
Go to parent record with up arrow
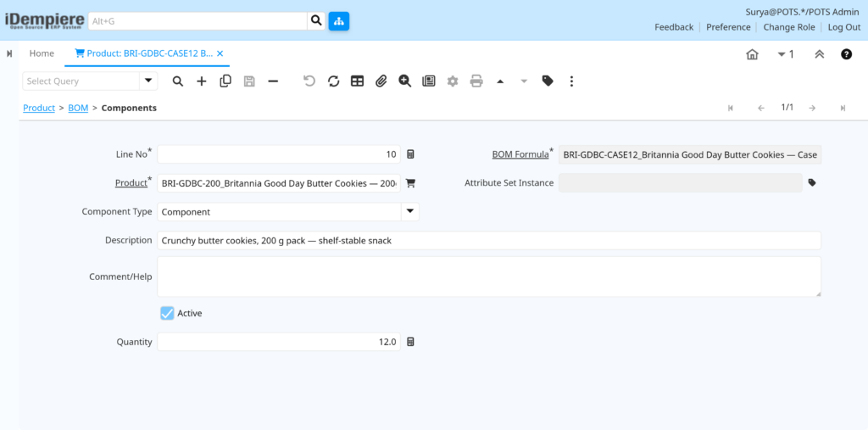point(500,81)
